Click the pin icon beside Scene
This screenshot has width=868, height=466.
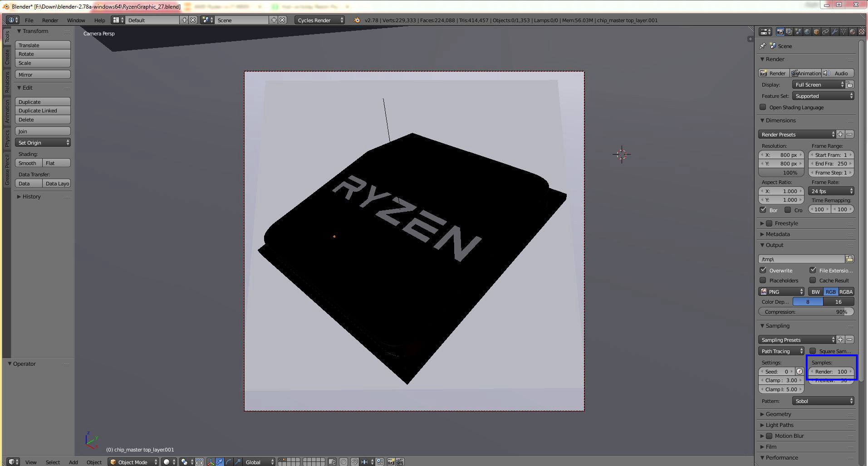[763, 46]
